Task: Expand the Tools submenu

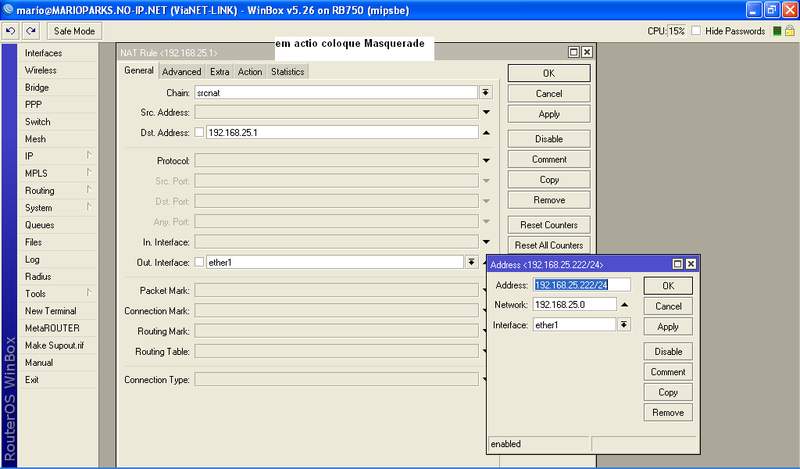Action: [x=89, y=292]
